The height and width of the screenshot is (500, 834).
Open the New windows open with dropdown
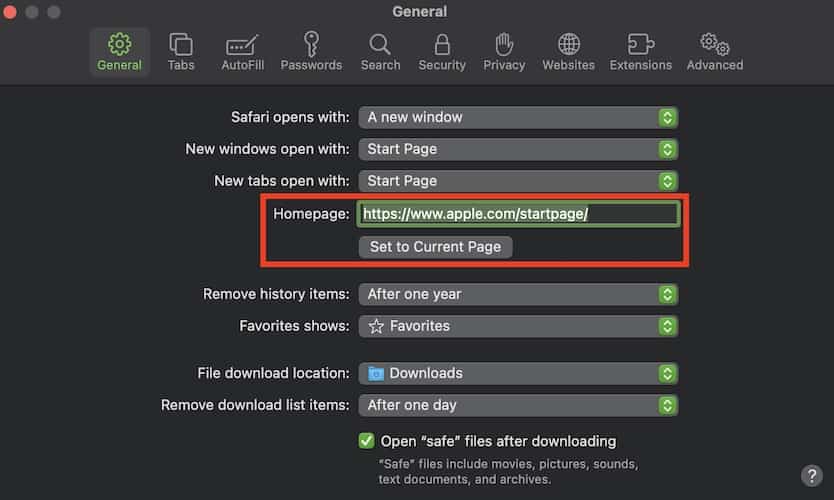(x=518, y=149)
